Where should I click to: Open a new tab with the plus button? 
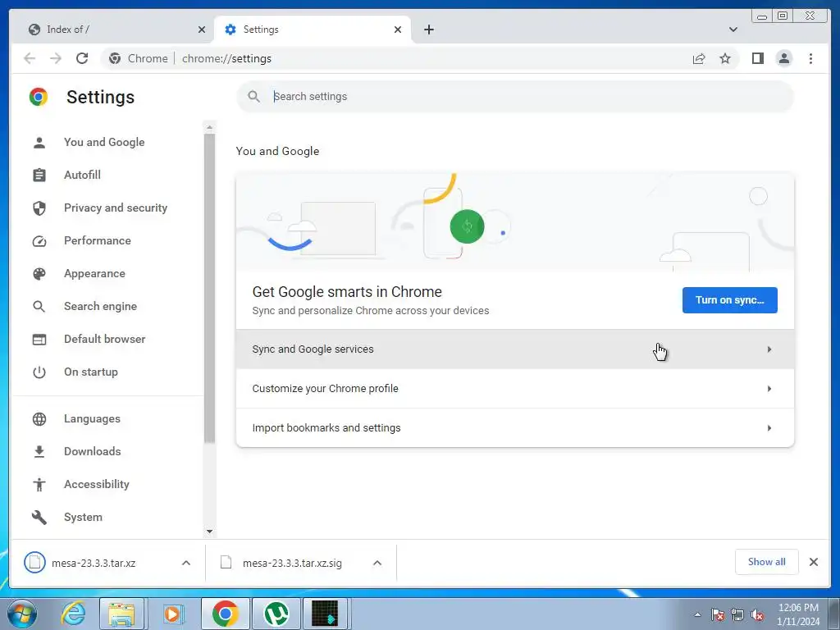coord(428,30)
